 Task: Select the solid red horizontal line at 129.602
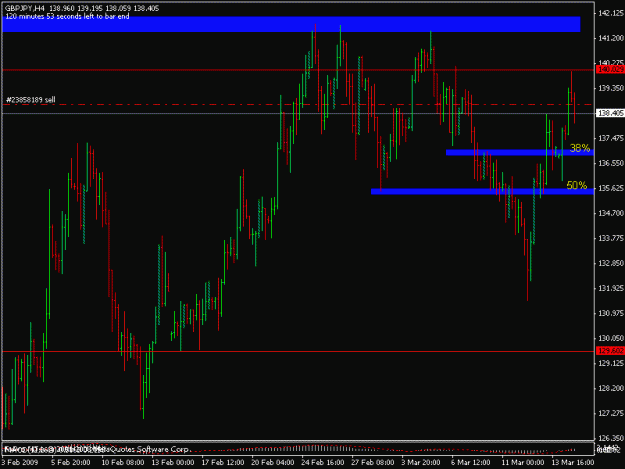298,351
